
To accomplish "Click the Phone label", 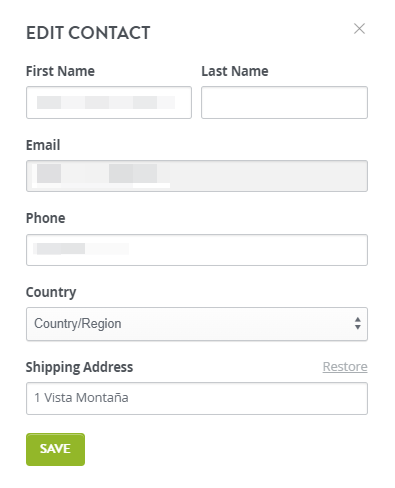I will [x=45, y=218].
